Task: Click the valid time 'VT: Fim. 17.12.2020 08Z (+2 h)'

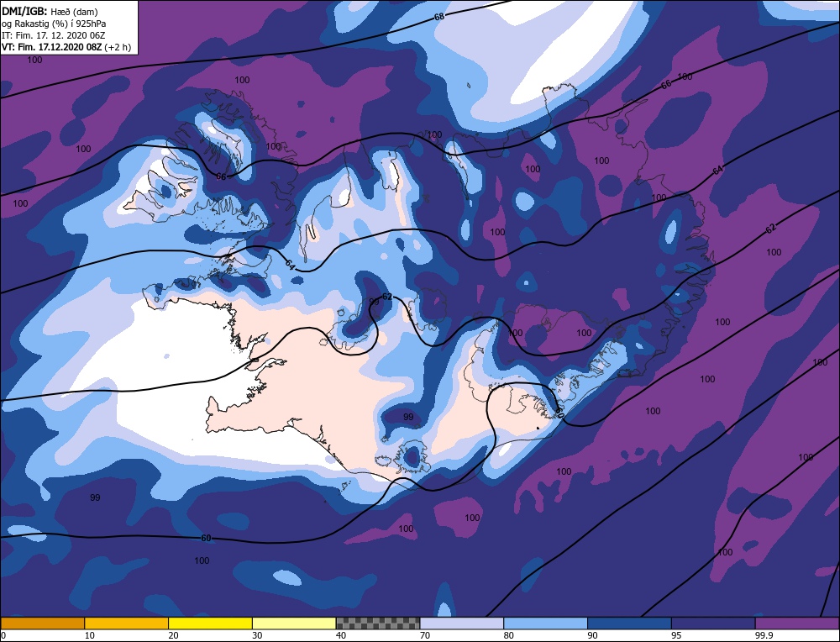Action: (x=66, y=47)
